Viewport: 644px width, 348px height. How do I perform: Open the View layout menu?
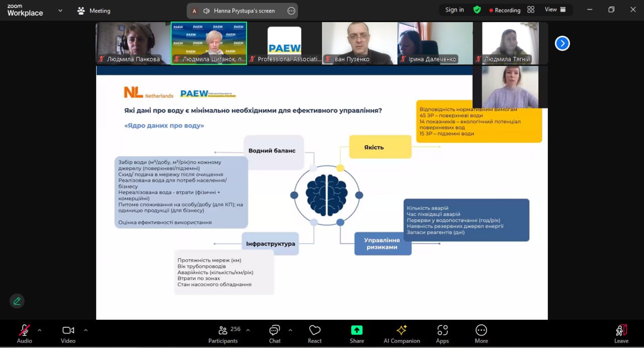coord(555,10)
